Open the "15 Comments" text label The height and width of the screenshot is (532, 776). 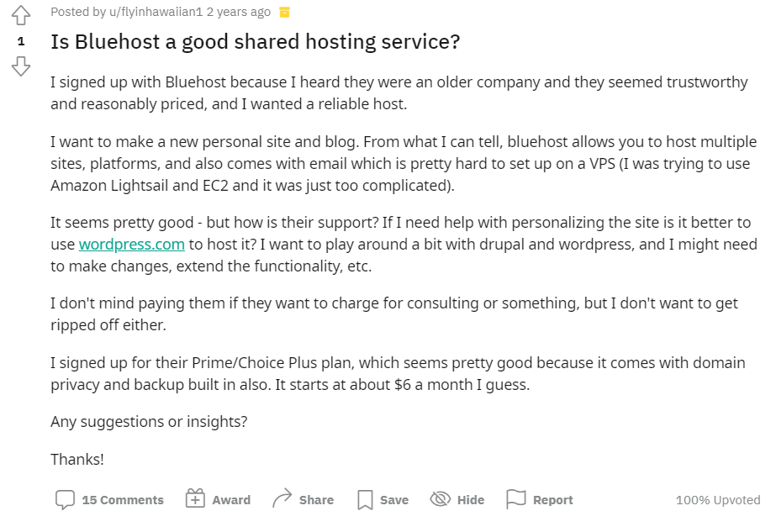pos(123,500)
